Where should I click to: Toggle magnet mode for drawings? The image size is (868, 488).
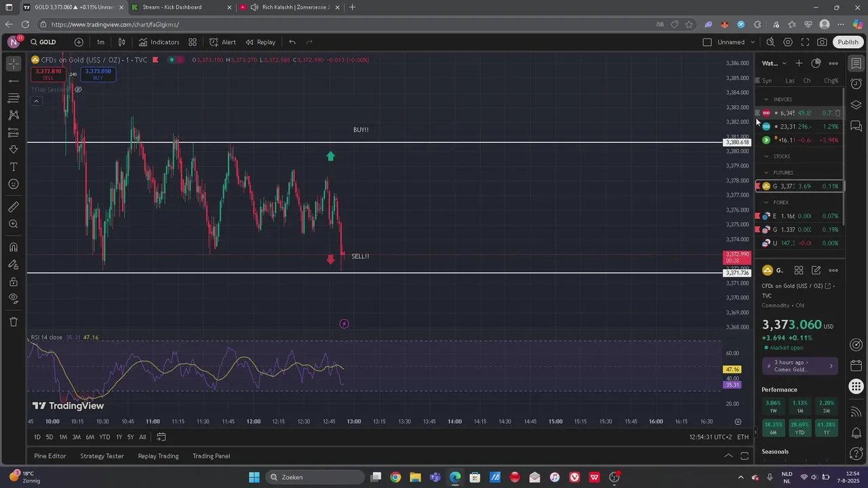pos(14,247)
